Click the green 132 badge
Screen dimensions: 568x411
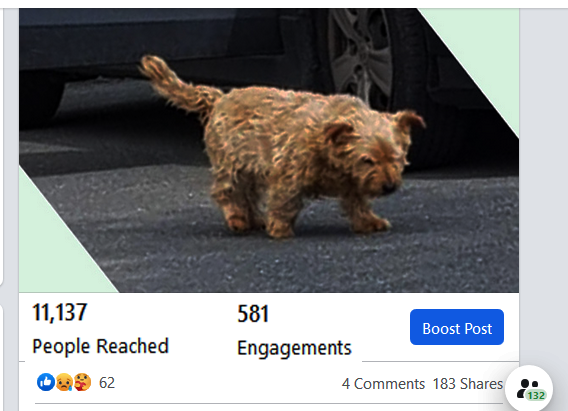pos(536,395)
